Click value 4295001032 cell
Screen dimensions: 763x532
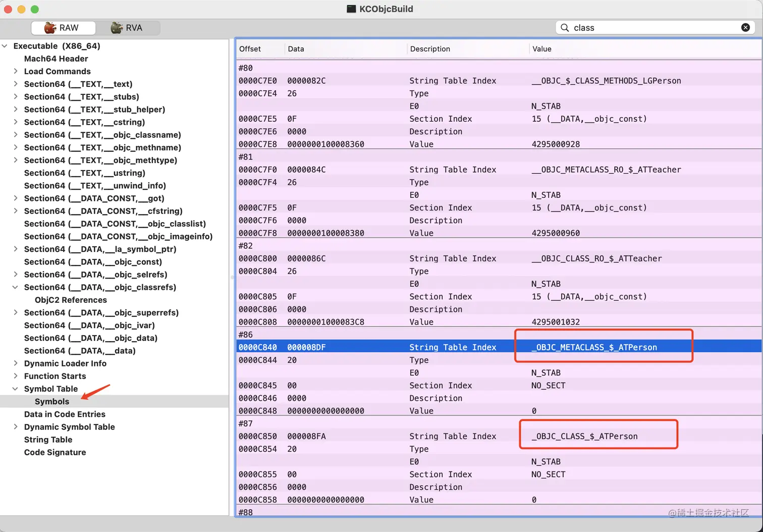(x=556, y=322)
